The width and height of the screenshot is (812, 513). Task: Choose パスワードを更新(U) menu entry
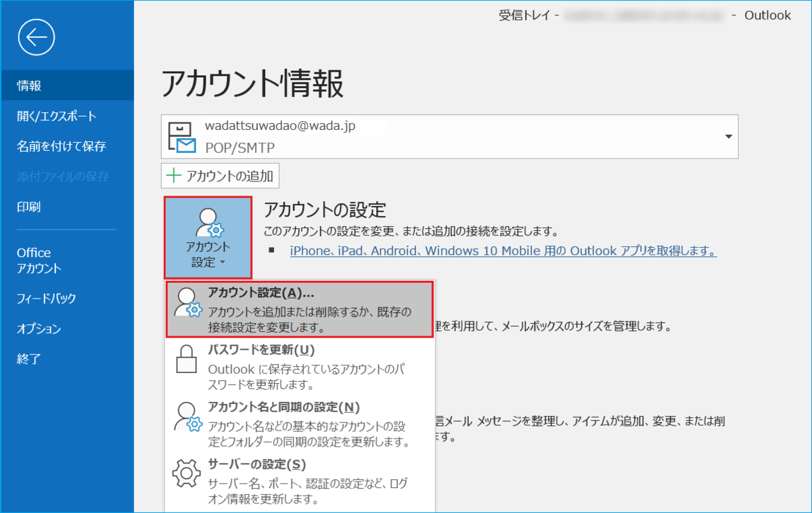pos(299,367)
